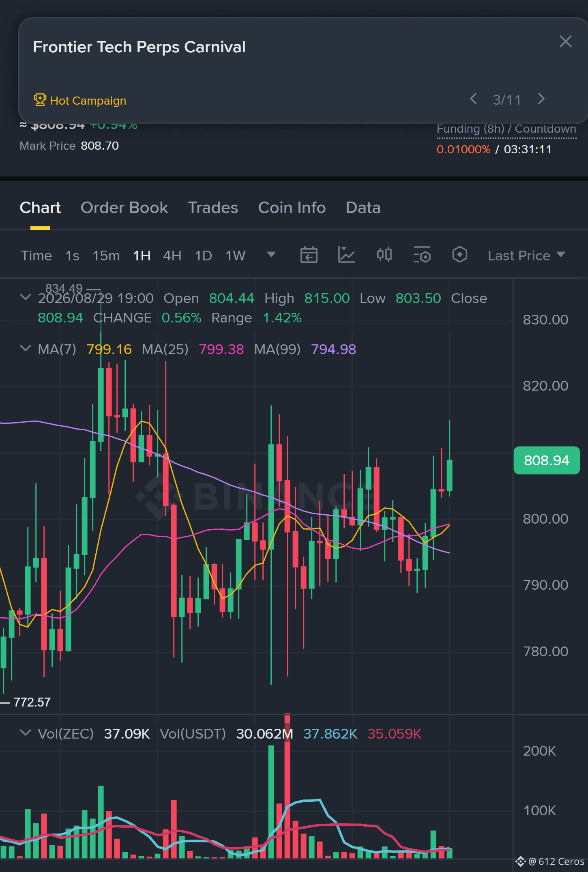Select the 15m interval
This screenshot has height=872, width=588.
pyautogui.click(x=106, y=256)
